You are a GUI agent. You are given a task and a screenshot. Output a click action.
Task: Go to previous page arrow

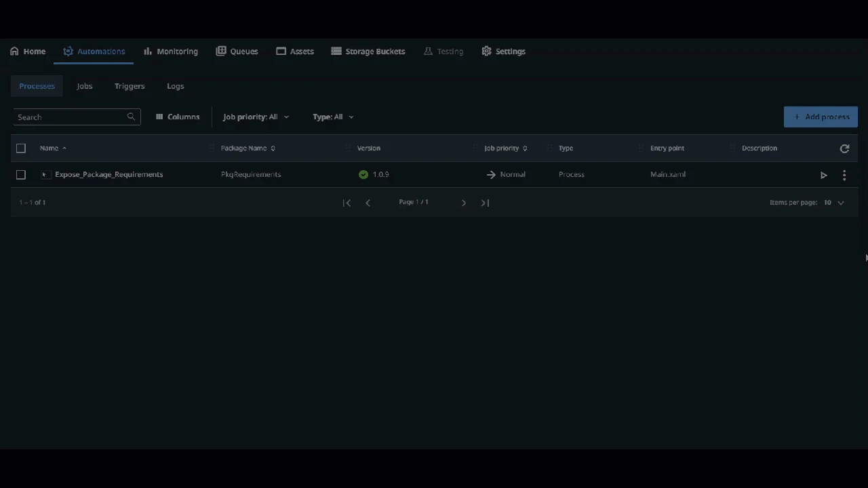point(368,202)
